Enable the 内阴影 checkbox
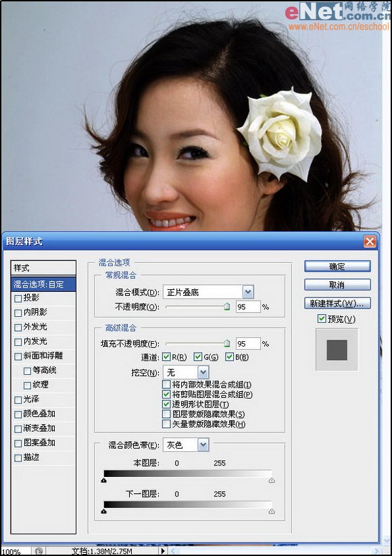The width and height of the screenshot is (392, 556). coord(18,313)
